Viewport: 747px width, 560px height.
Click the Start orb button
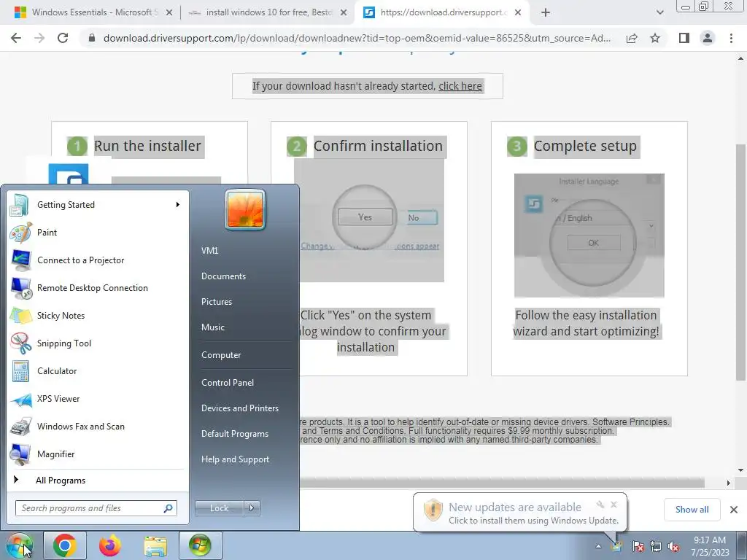pyautogui.click(x=20, y=545)
